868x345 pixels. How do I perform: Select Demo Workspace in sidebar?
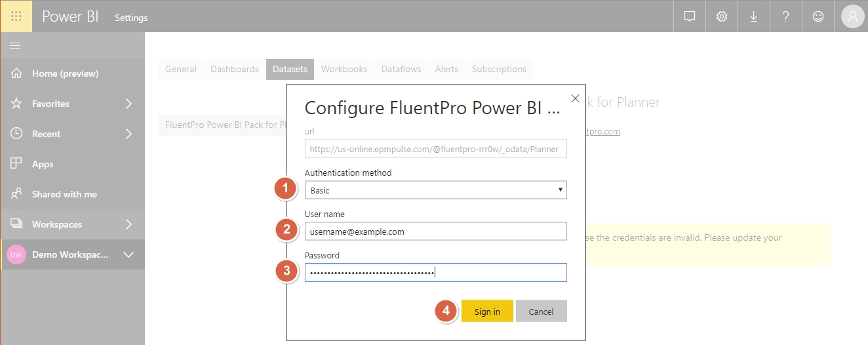(72, 254)
